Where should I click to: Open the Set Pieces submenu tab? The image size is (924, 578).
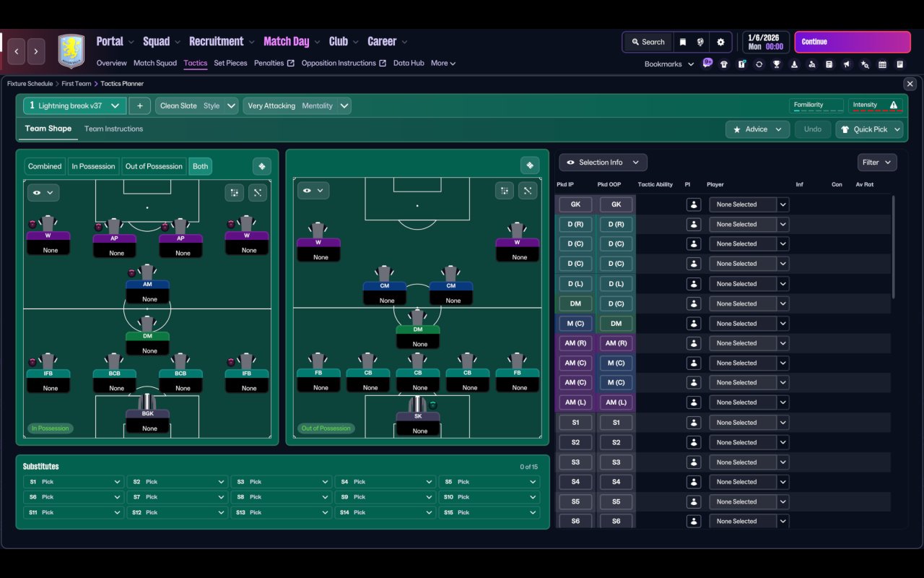(x=230, y=63)
